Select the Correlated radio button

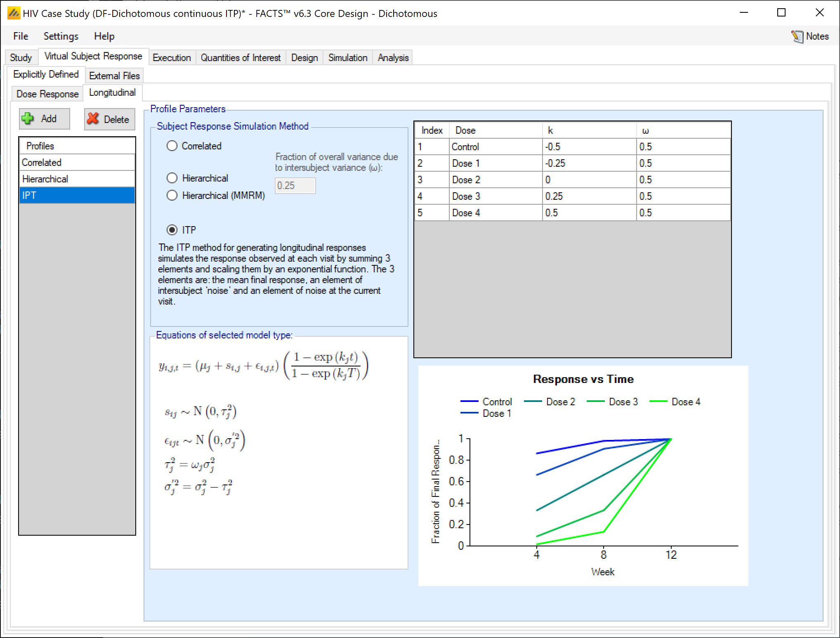pos(172,146)
